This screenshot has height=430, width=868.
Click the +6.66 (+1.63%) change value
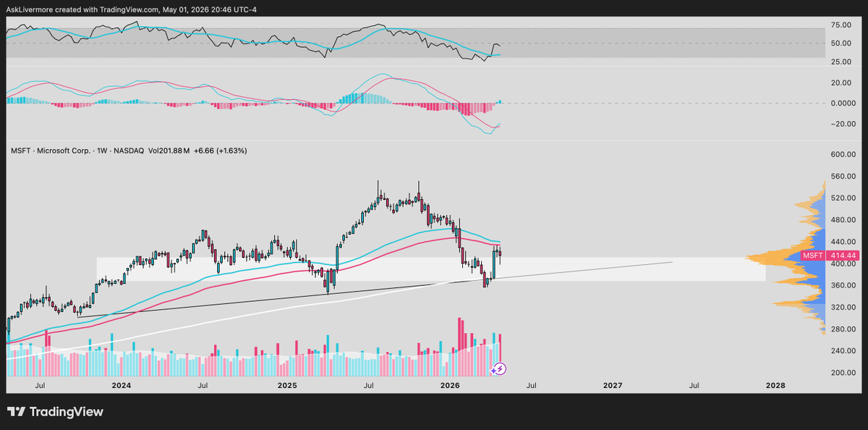pyautogui.click(x=219, y=151)
